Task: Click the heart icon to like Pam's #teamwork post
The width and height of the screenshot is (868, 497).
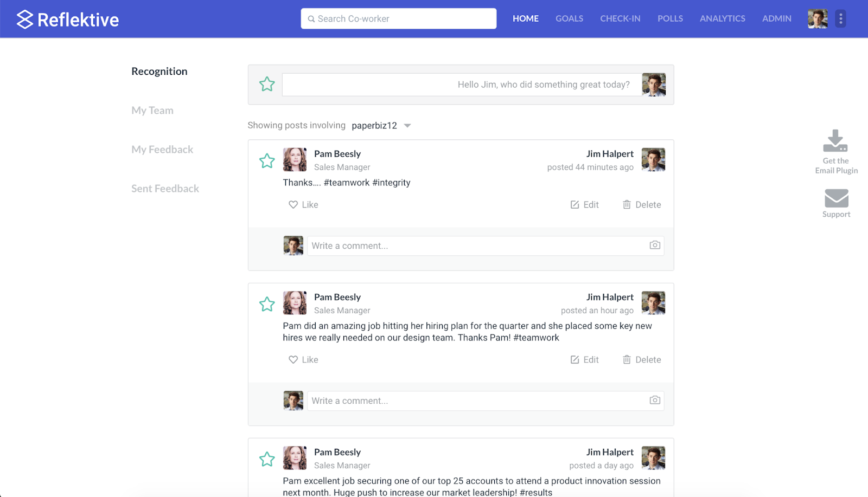Action: [x=292, y=204]
